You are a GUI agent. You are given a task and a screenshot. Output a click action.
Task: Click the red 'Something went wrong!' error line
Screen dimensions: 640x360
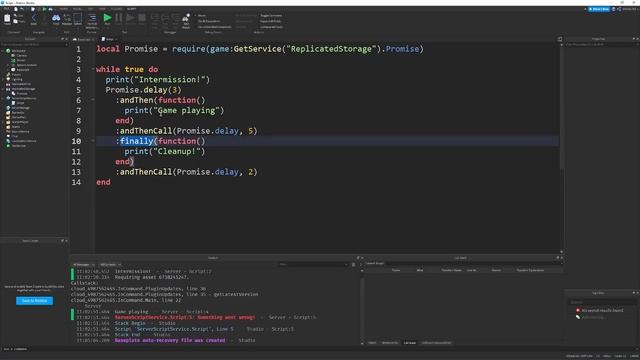pyautogui.click(x=184, y=317)
